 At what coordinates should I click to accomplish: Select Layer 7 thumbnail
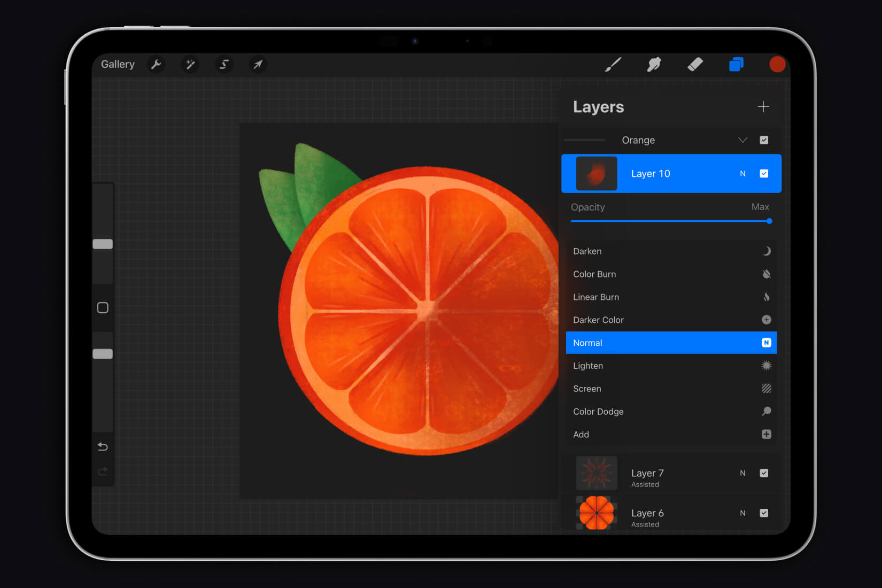tap(597, 473)
